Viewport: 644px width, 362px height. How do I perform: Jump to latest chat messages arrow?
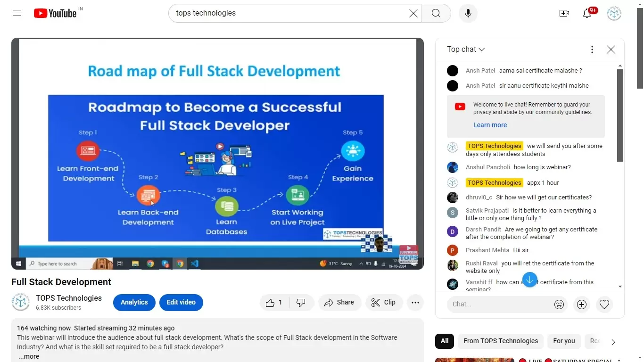pos(530,280)
